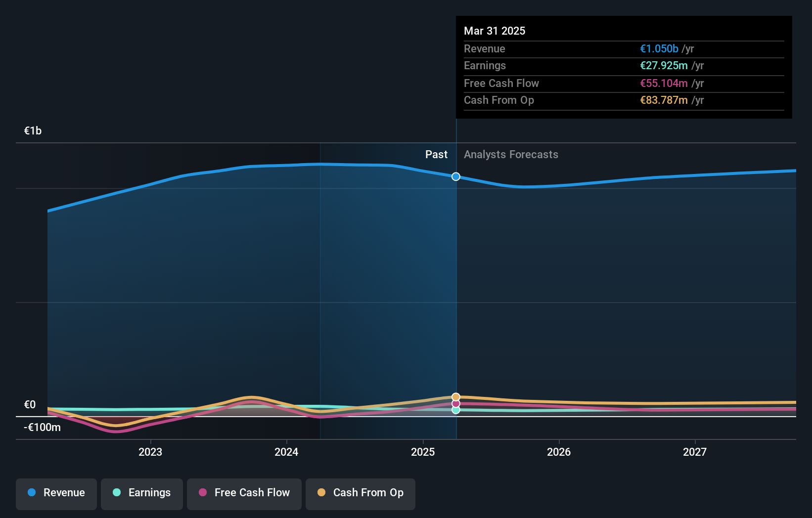
Task: Click the Revenue row label in tooltip
Action: [x=484, y=48]
